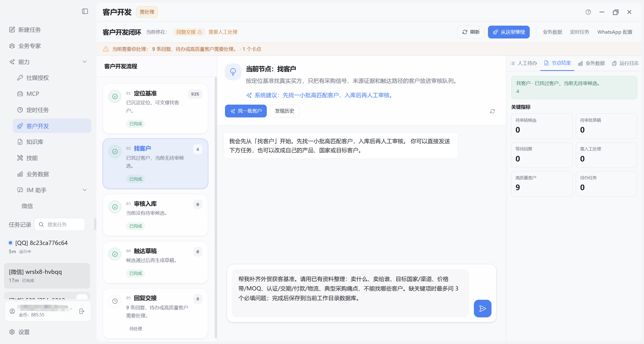Click the logout icon next to account
Screen dimensions: 644x344
[82, 311]
